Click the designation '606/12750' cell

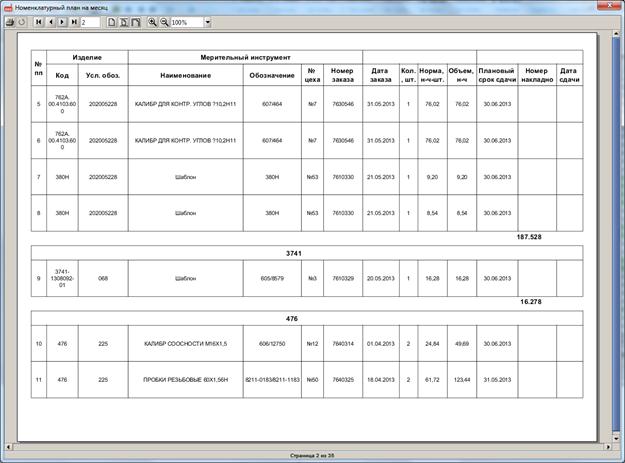[272, 343]
